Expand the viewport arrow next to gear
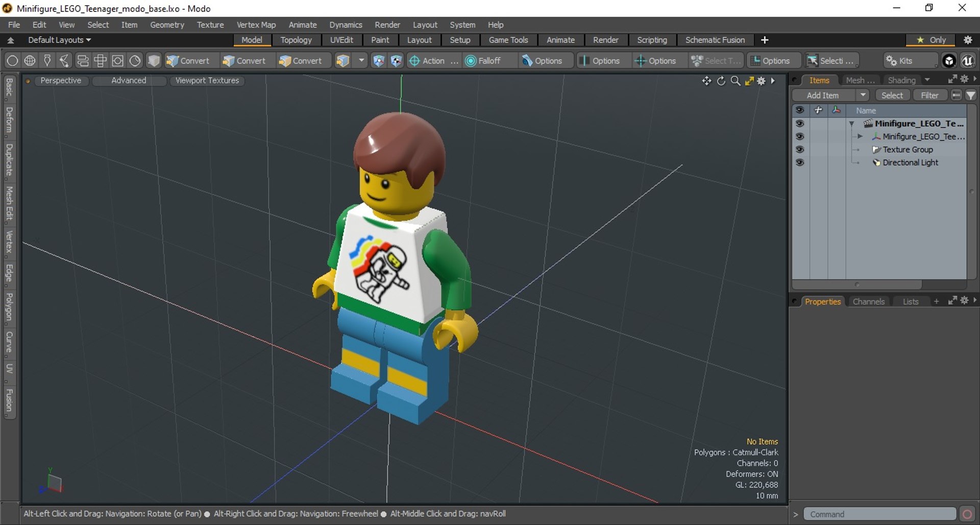 (773, 81)
